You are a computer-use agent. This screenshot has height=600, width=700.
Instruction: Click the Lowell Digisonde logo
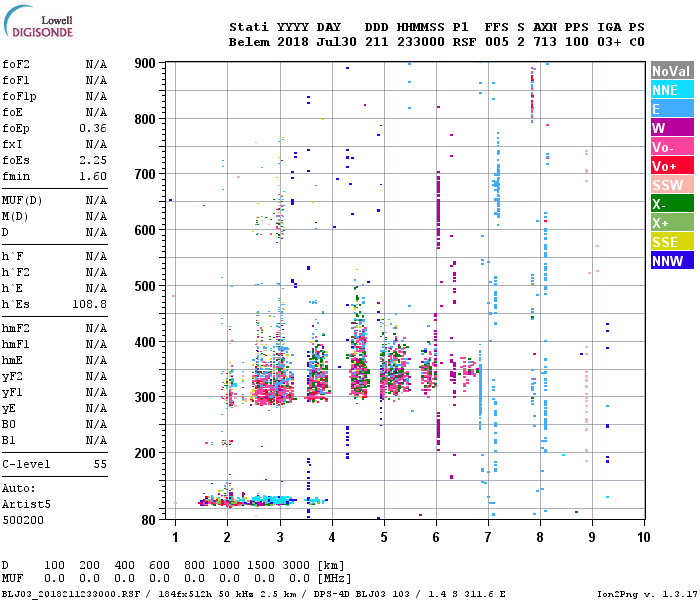(38, 21)
